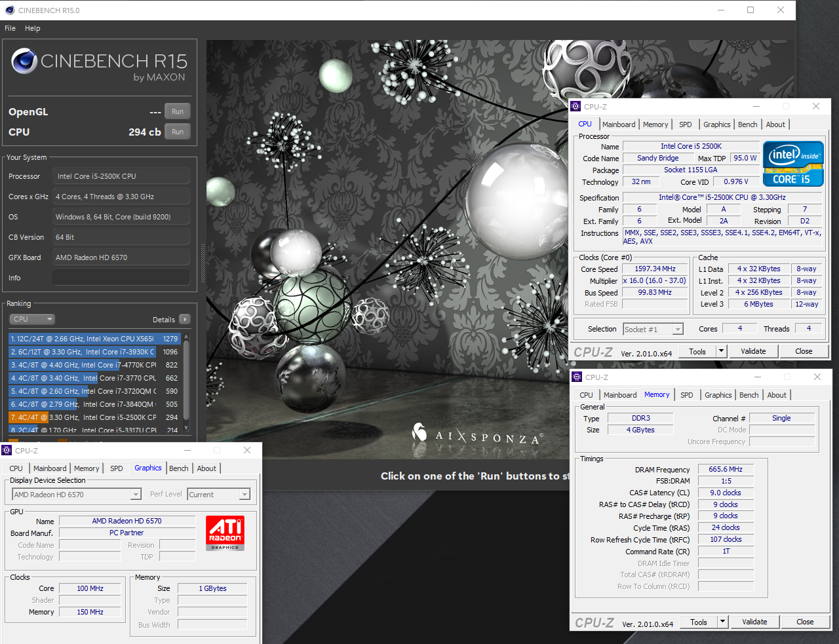This screenshot has width=839, height=644.
Task: Switch to Mainboard tab in CPU-Z processor window
Action: [619, 124]
